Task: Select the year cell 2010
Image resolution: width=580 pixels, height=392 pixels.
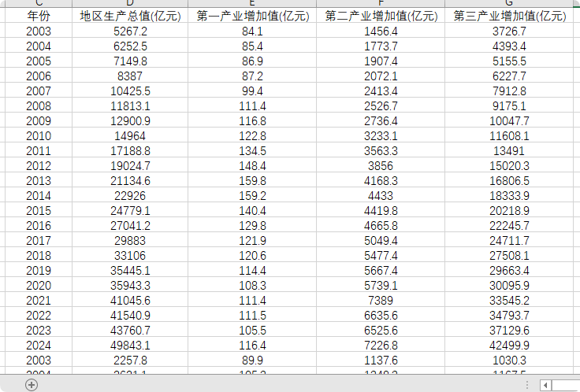Action: (x=39, y=136)
